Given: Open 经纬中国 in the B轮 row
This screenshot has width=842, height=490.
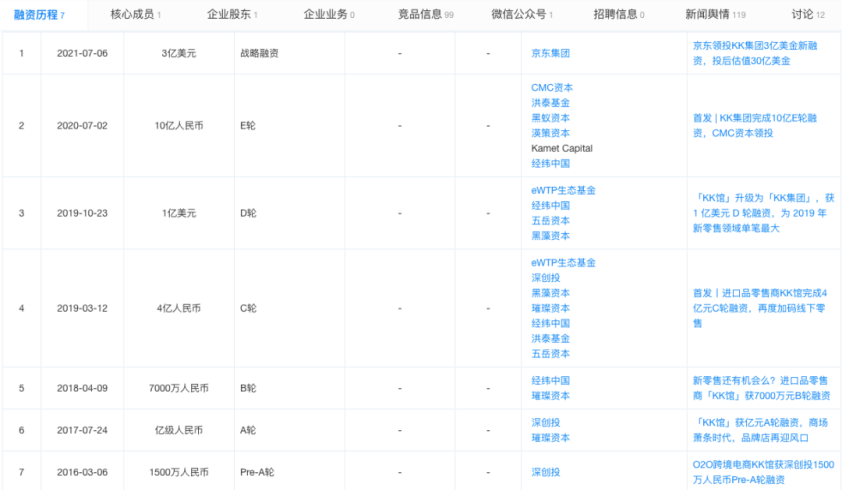Looking at the screenshot, I should pyautogui.click(x=550, y=380).
